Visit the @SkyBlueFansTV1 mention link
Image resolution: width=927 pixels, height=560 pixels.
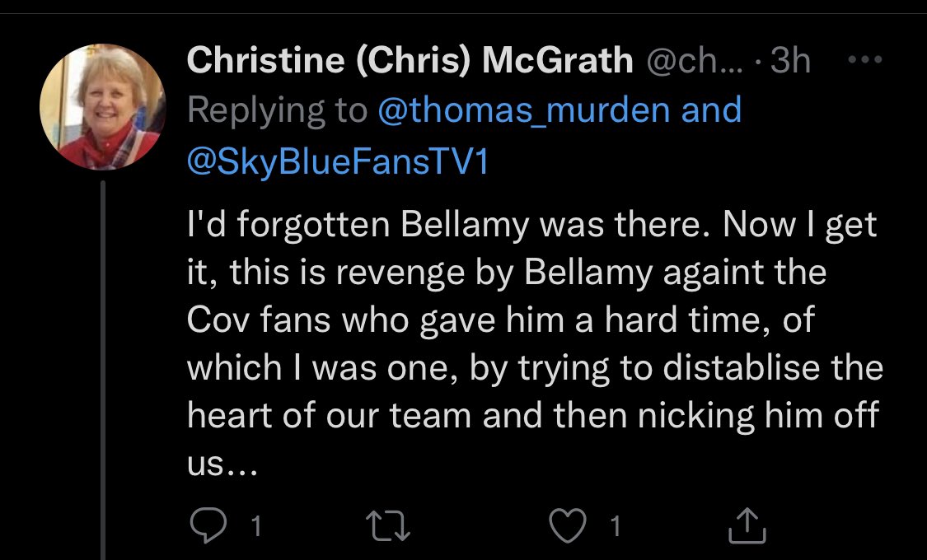338,162
